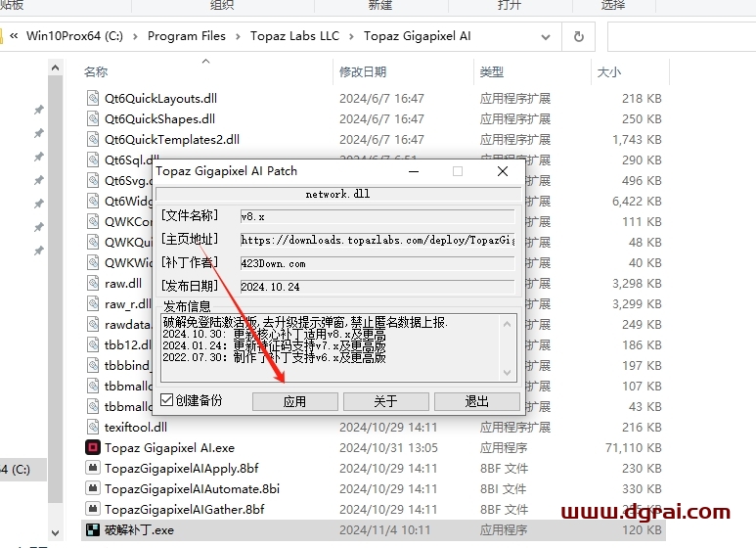
Task: Expand hidden path segments chevron in address bar
Action: click(x=14, y=35)
